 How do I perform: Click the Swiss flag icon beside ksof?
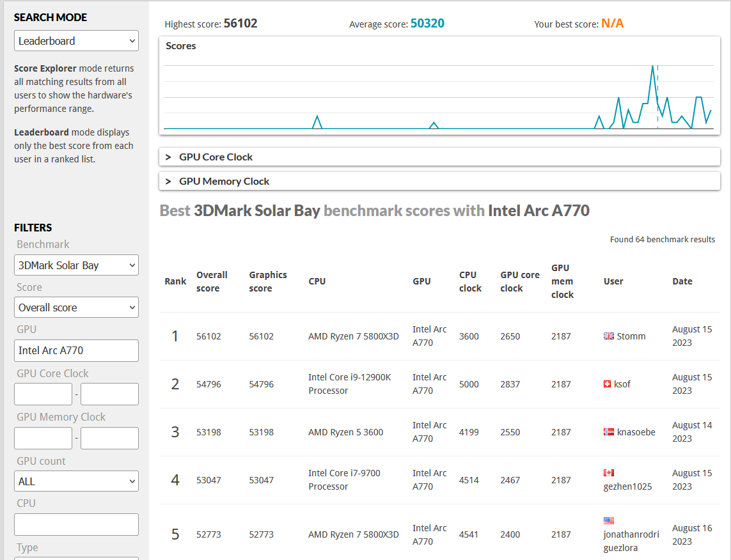607,384
